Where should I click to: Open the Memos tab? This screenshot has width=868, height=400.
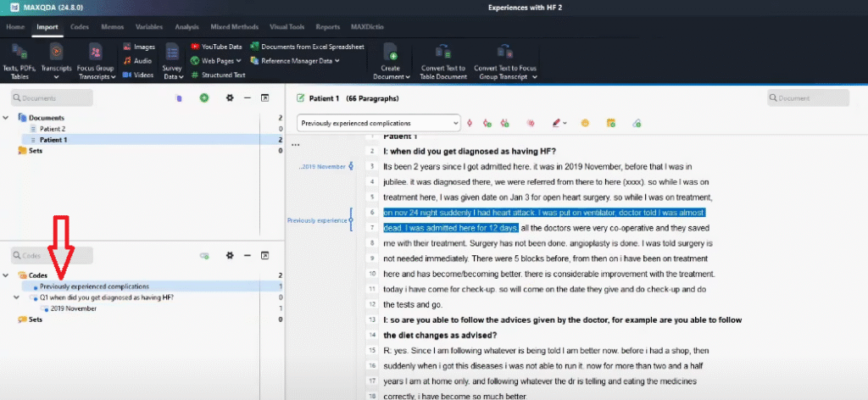coord(113,26)
